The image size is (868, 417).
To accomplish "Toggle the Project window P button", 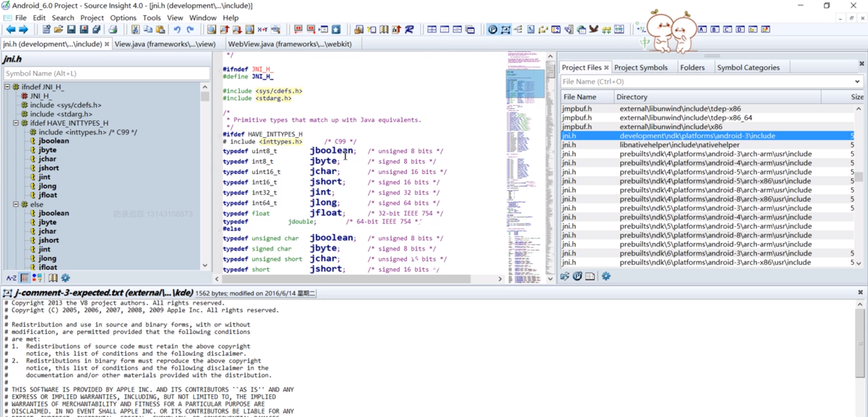I will [x=492, y=29].
